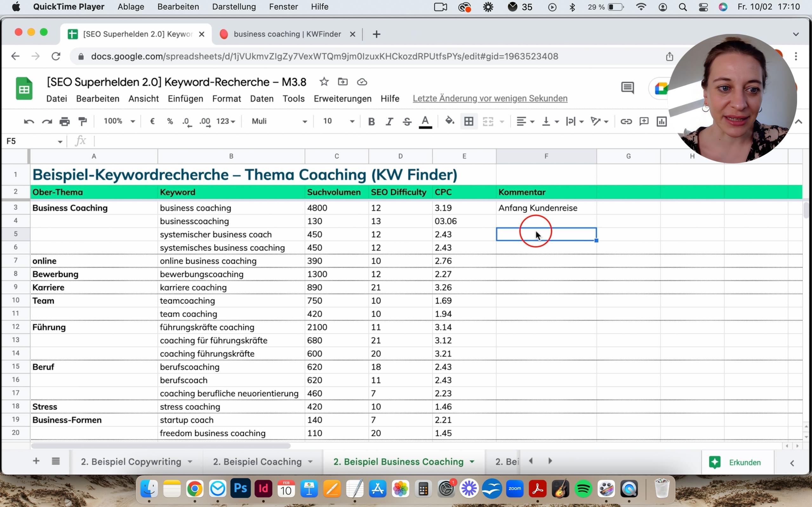Image resolution: width=812 pixels, height=507 pixels.
Task: Click the text color underline A
Action: (x=425, y=122)
